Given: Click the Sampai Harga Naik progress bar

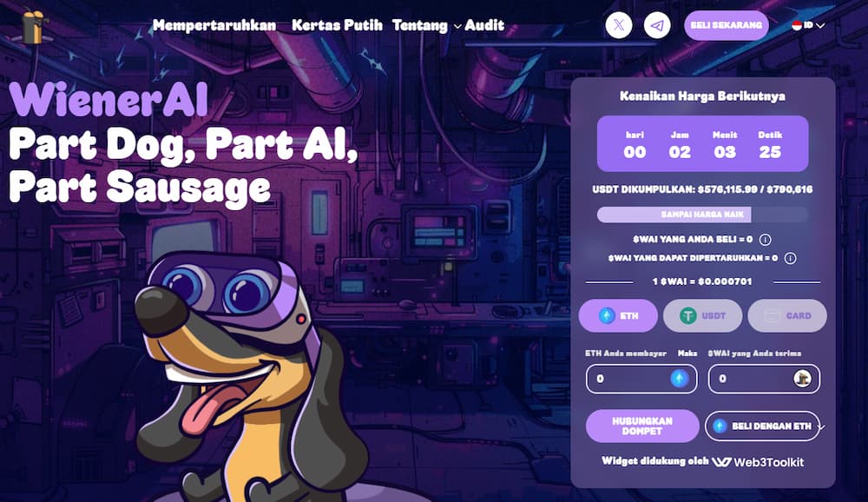Looking at the screenshot, I should tap(702, 215).
